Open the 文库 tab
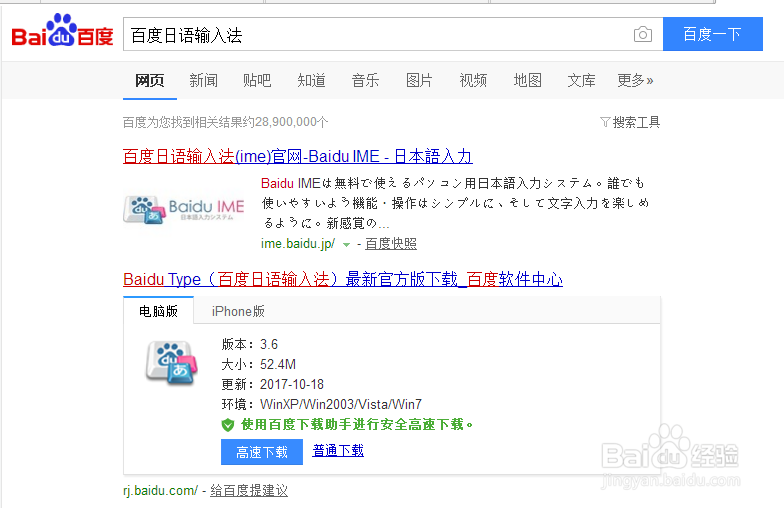 582,80
